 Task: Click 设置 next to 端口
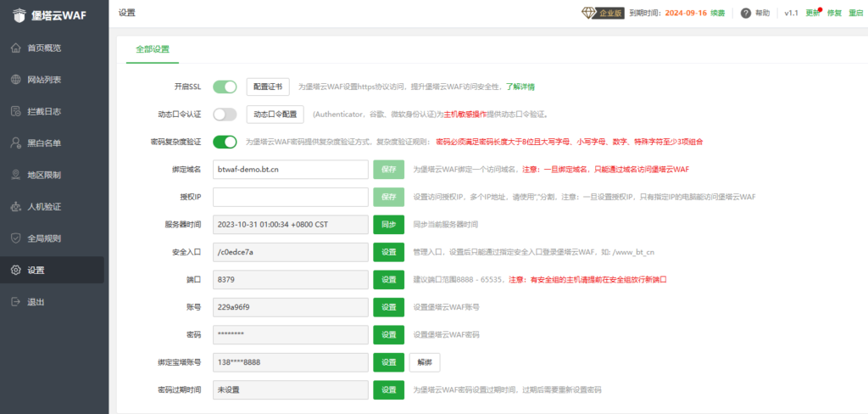pos(388,280)
